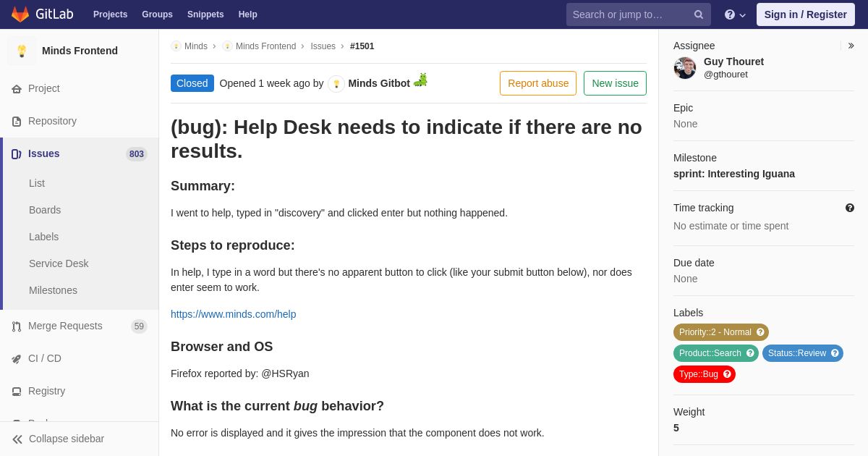
Task: Click the Type::Bug label
Action: point(705,374)
